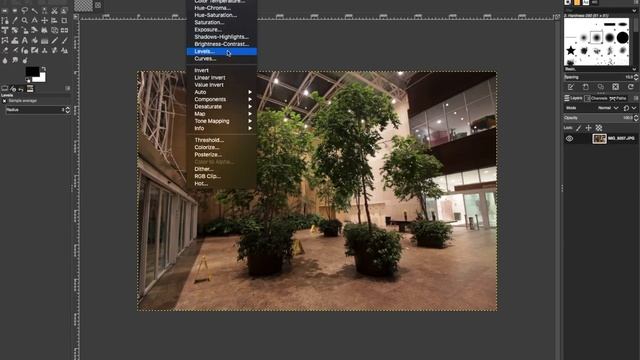Select the Paintbrush tool
The height and width of the screenshot is (360, 640).
tap(64, 40)
